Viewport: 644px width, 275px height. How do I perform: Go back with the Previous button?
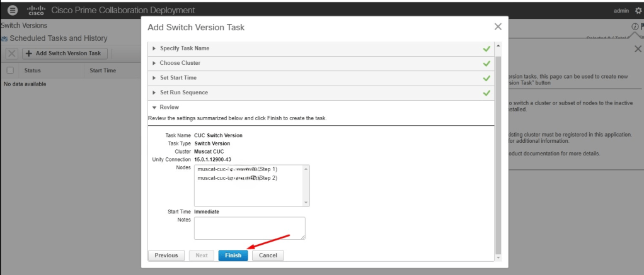166,255
